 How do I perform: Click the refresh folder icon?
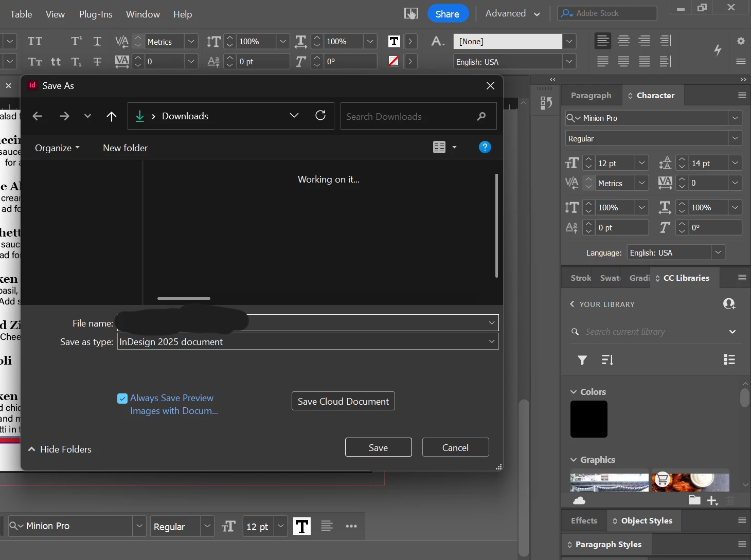click(x=320, y=116)
